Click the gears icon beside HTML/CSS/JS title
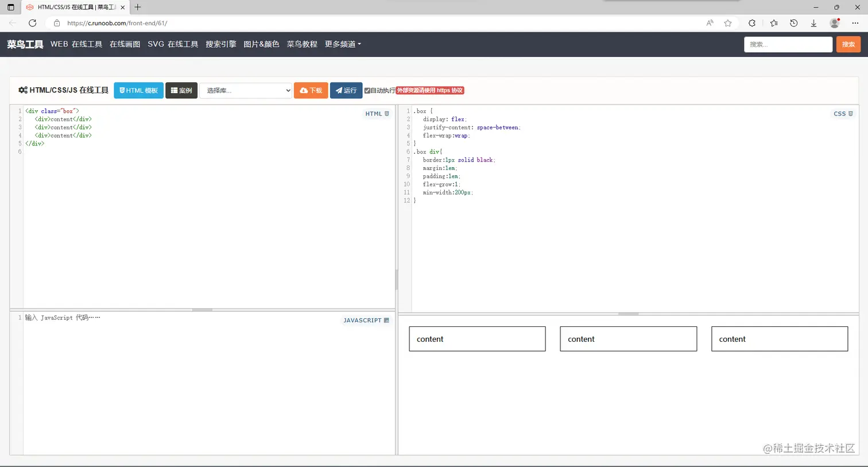This screenshot has height=467, width=868. click(x=23, y=90)
